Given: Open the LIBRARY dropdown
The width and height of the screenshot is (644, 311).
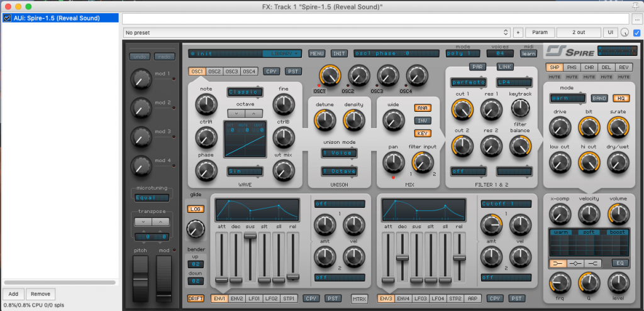Looking at the screenshot, I should tap(281, 53).
